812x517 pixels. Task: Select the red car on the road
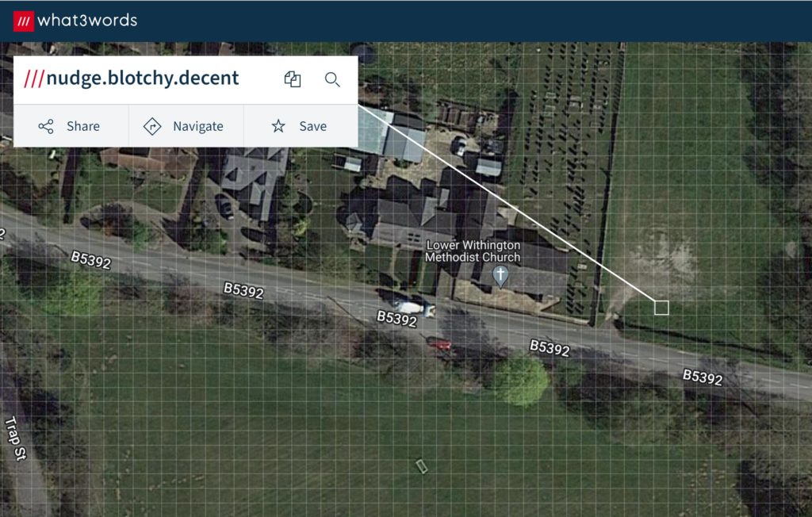tap(439, 343)
